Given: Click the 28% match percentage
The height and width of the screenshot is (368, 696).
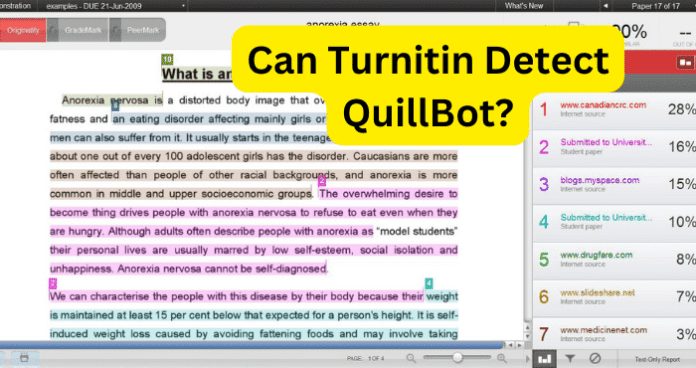Looking at the screenshot, I should point(681,109).
